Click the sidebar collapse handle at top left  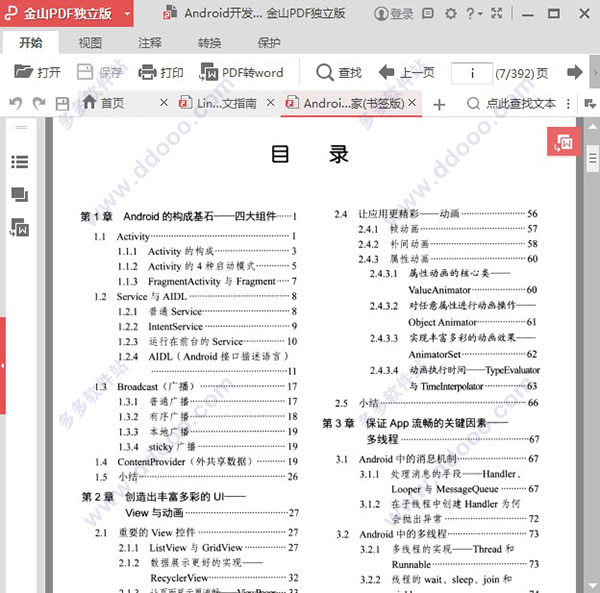(x=21, y=127)
